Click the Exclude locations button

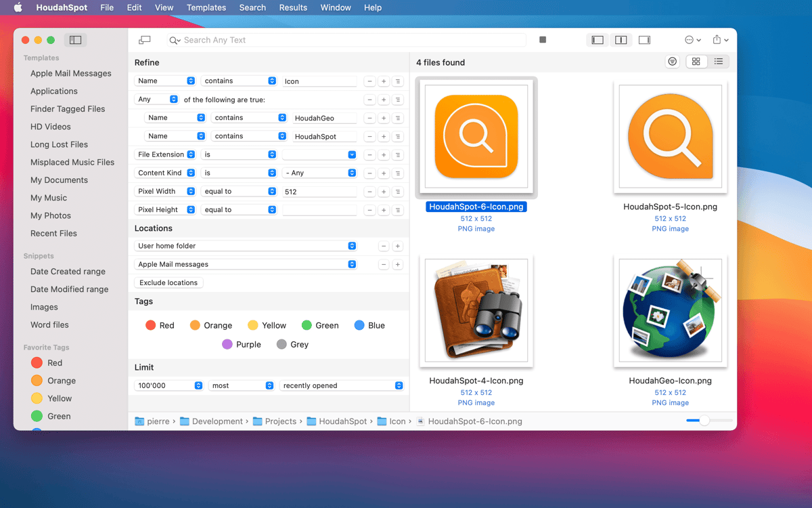168,282
